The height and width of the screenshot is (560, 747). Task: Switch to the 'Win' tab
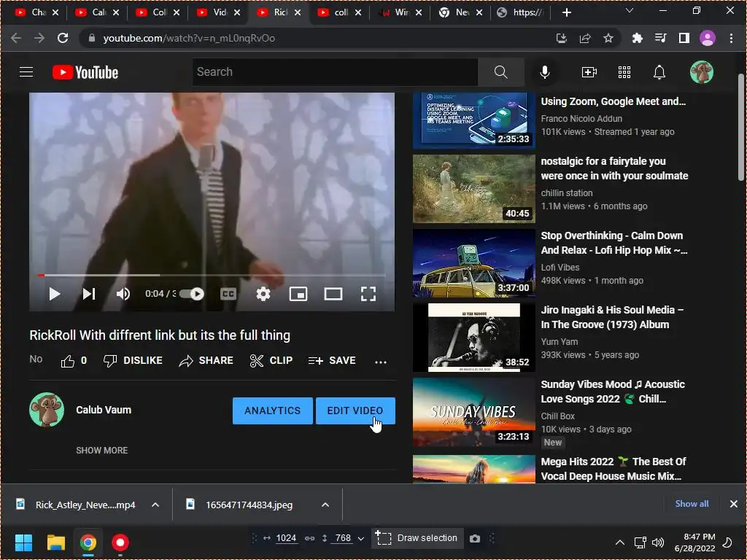click(x=400, y=12)
